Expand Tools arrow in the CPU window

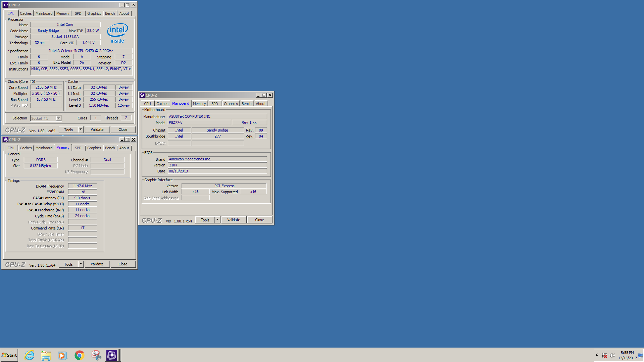coord(81,130)
